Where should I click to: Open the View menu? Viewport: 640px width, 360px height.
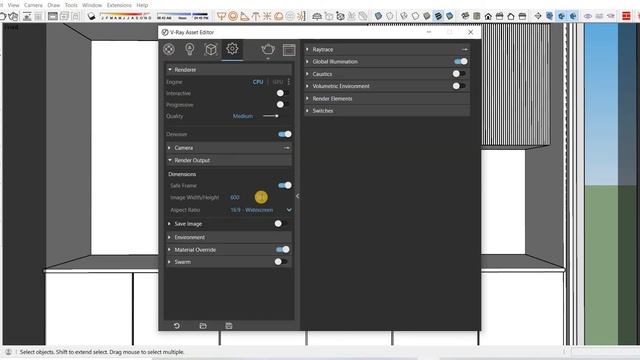[x=13, y=5]
